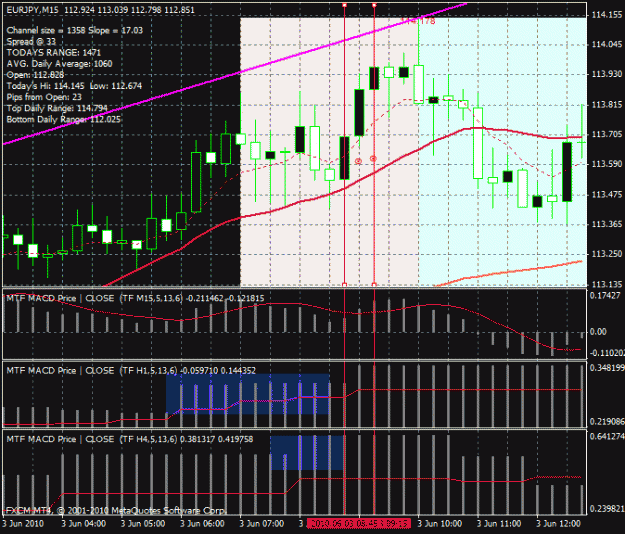The image size is (625, 534).
Task: Click the 0.641274 H4 MACD scale value
Action: (607, 437)
